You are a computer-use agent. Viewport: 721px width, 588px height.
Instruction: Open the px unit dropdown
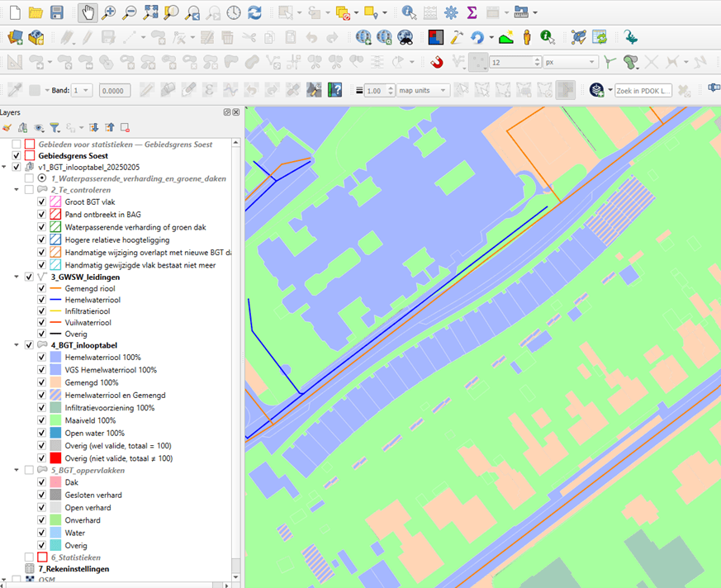[x=570, y=62]
